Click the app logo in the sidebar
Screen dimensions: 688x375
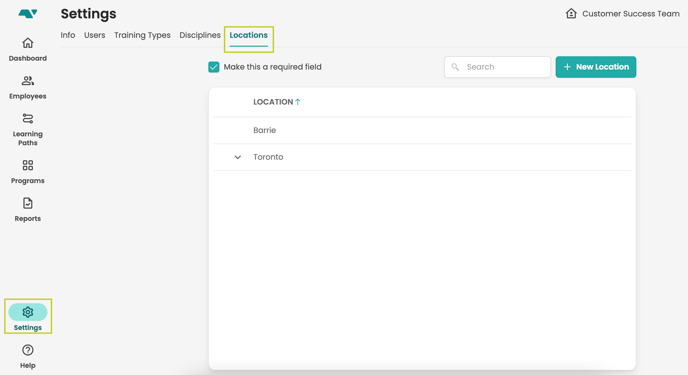28,14
